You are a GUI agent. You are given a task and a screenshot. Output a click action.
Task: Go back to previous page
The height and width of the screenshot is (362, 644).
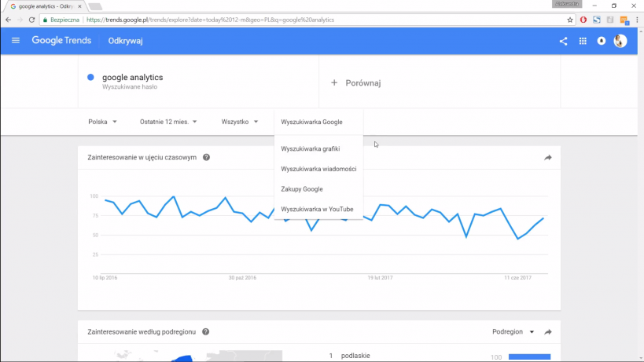(8, 20)
